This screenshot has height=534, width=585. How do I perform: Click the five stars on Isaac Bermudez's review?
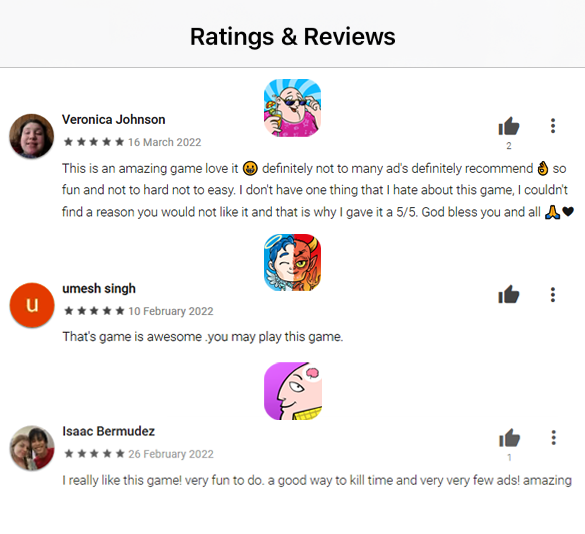[x=94, y=454]
